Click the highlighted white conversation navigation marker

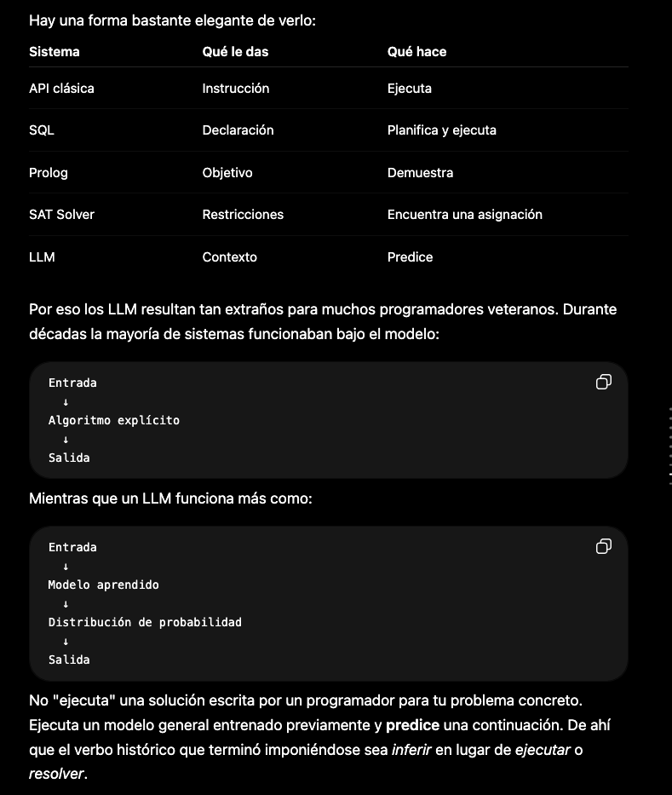pos(670,474)
